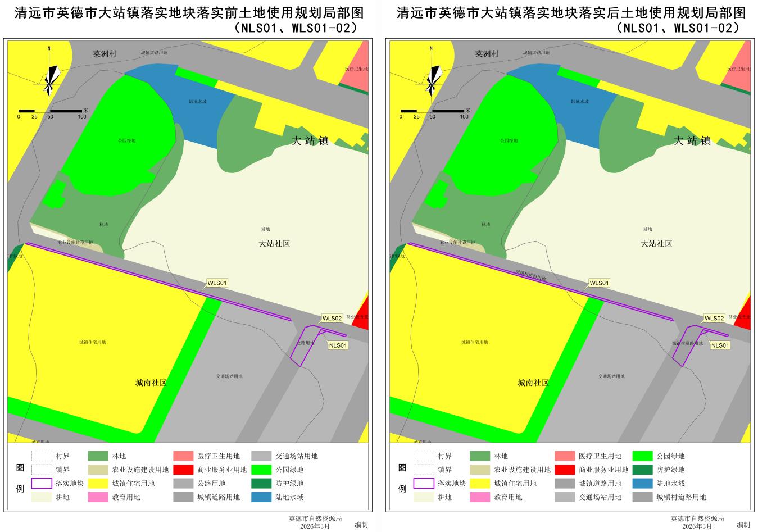
Task: Click the 镇界 boundary symbol in right legend
Action: coord(424,470)
